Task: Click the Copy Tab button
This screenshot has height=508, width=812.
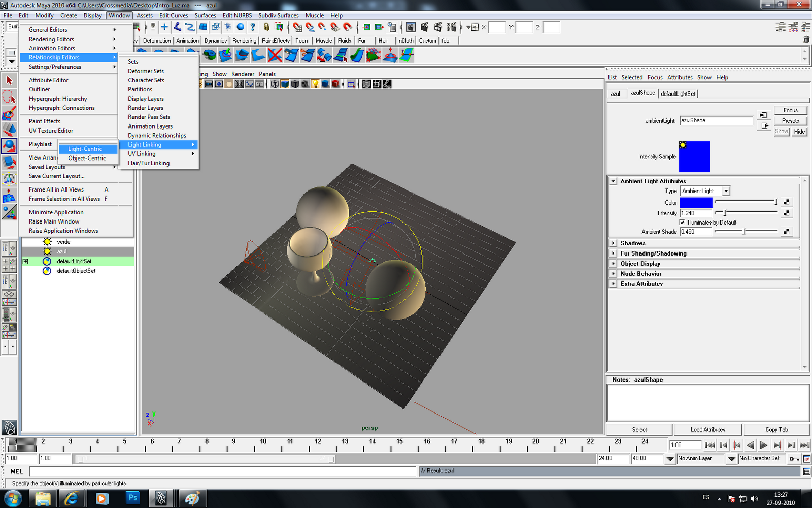Action: click(x=776, y=429)
